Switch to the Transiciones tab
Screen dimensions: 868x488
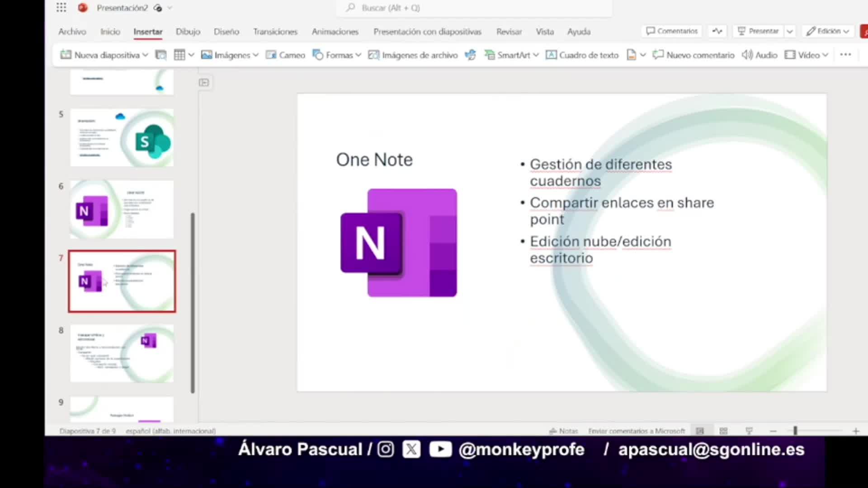coord(275,32)
